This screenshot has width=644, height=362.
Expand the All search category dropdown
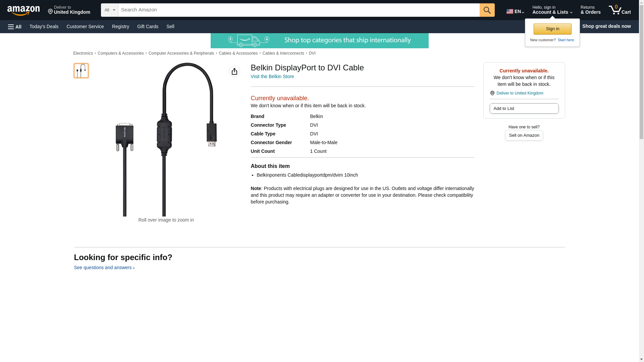coord(110,10)
